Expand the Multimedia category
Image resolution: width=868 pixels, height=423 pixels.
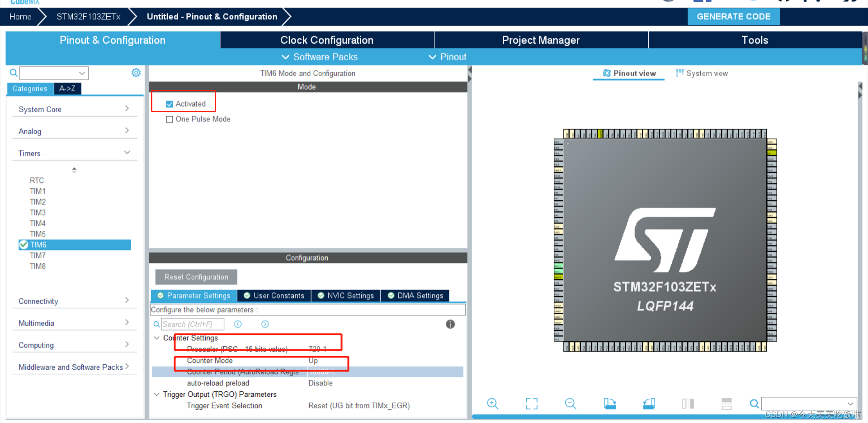coord(75,323)
